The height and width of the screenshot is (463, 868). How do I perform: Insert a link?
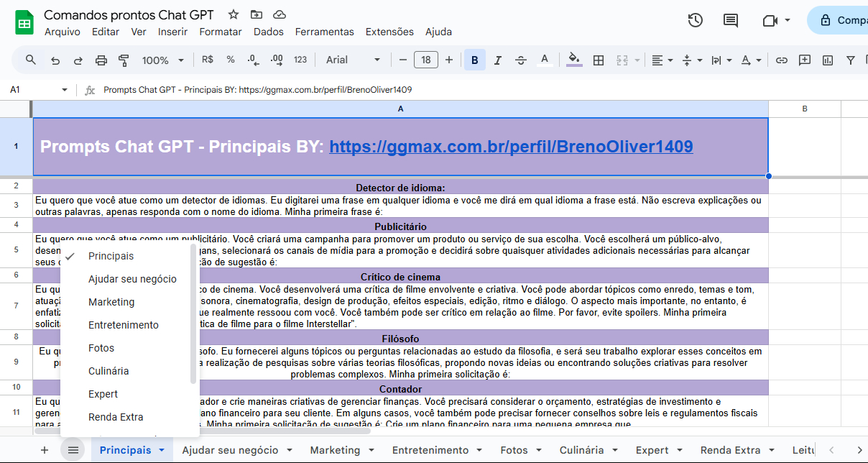(x=782, y=60)
